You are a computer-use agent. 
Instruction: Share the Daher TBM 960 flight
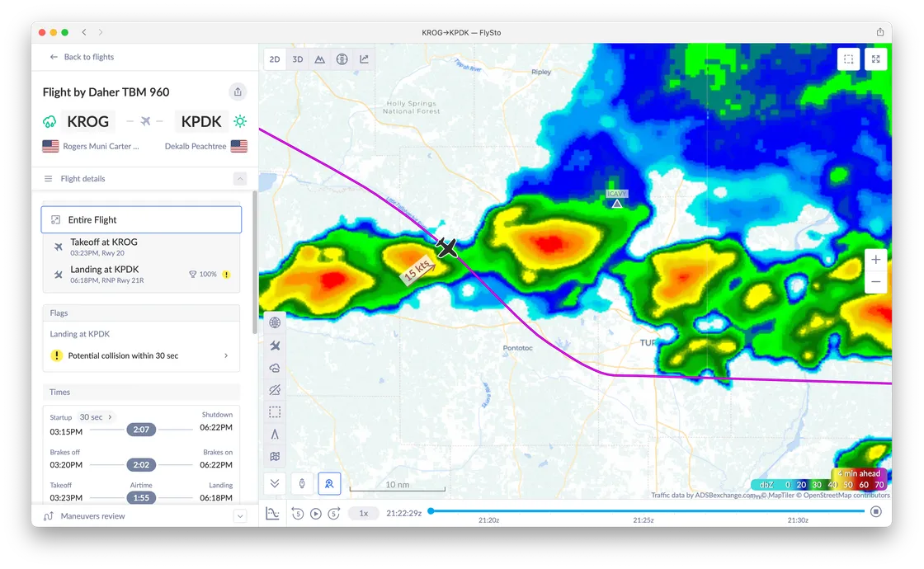tap(238, 92)
